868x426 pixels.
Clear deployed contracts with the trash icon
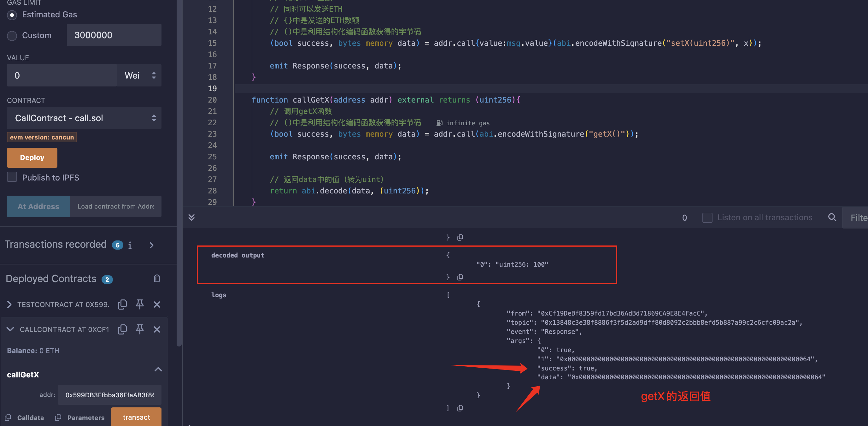(x=157, y=278)
